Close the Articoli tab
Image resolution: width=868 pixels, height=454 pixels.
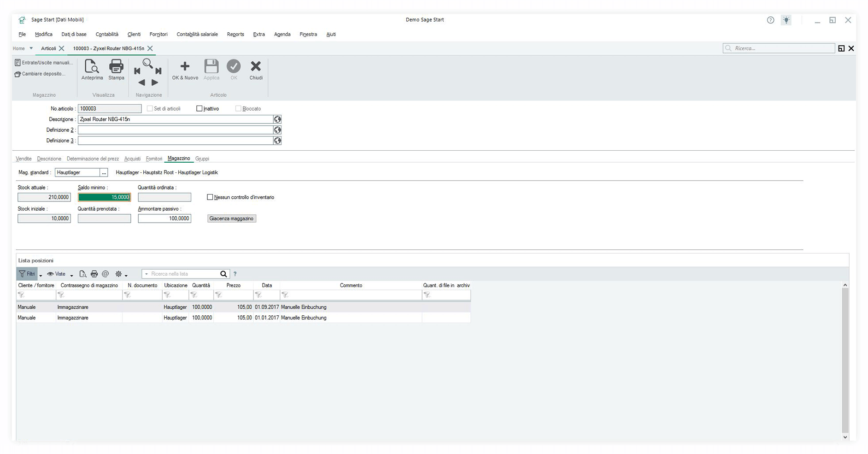[61, 48]
